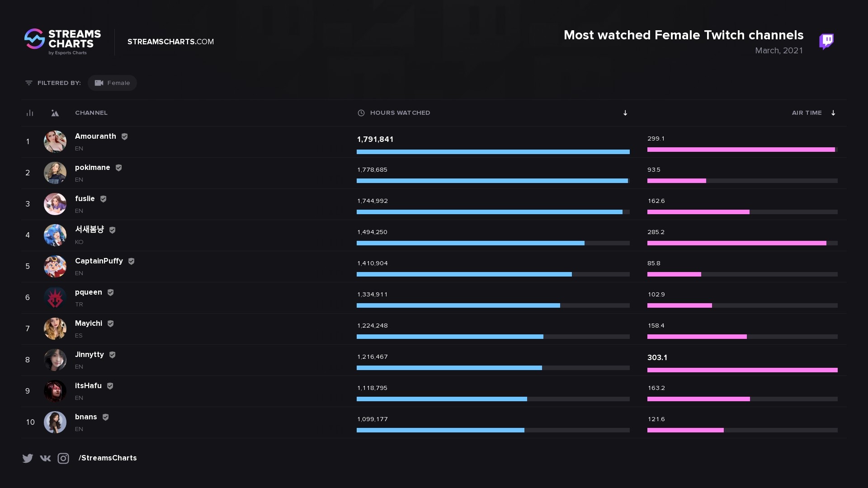Image resolution: width=868 pixels, height=488 pixels.
Task: Click Jinnytty's channel avatar
Action: (55, 360)
